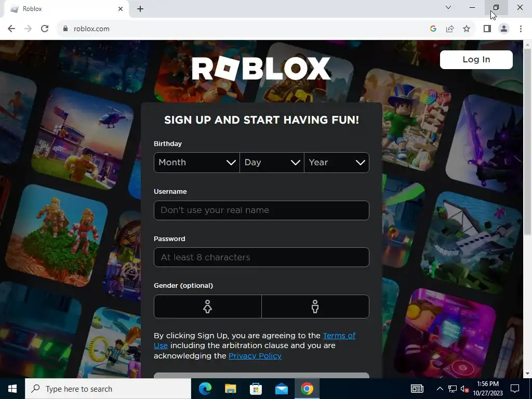Click the Log In button
The width and height of the screenshot is (532, 399).
point(476,60)
